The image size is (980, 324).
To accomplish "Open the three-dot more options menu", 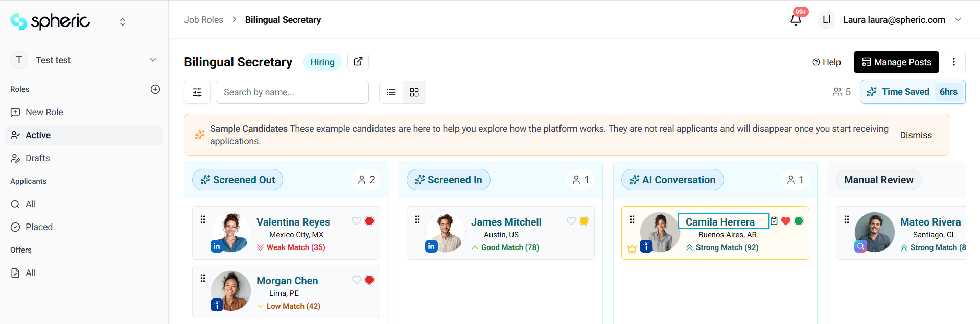I will point(953,62).
